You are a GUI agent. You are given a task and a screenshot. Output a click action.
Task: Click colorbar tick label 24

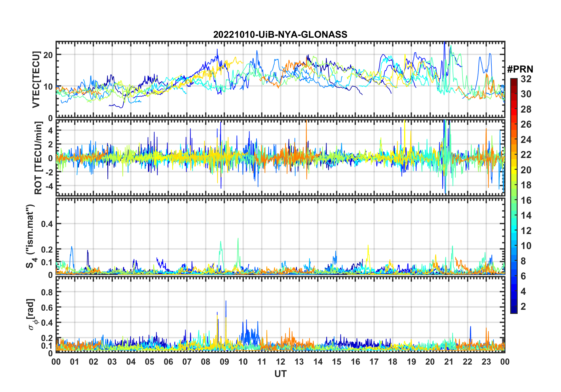coord(526,140)
